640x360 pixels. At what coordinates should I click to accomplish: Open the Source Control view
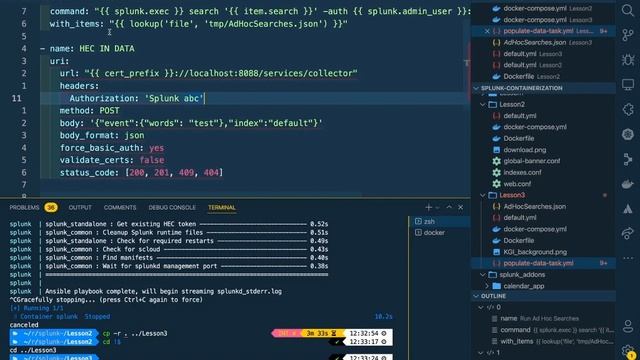point(628,35)
